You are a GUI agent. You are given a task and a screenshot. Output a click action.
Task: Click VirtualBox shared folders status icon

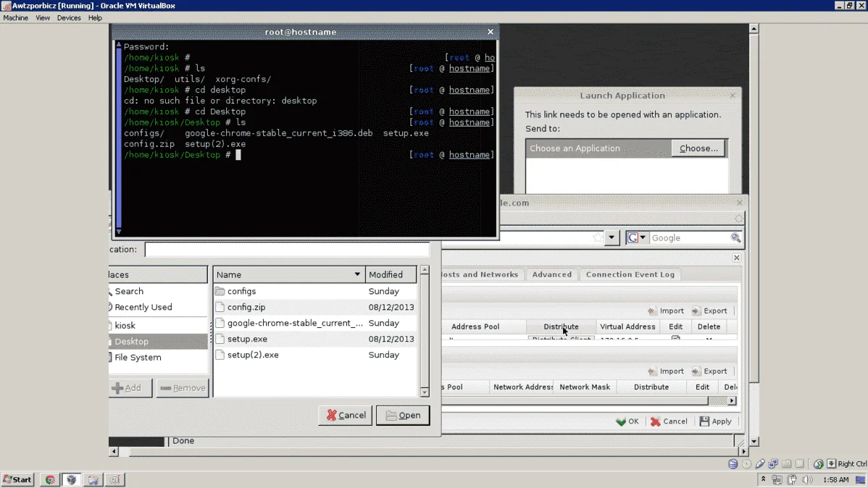coord(786,463)
